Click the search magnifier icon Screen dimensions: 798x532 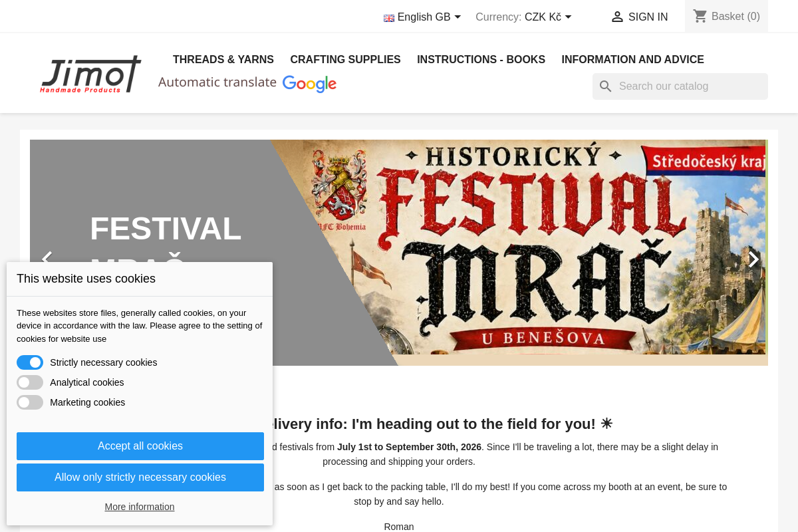pos(605,86)
